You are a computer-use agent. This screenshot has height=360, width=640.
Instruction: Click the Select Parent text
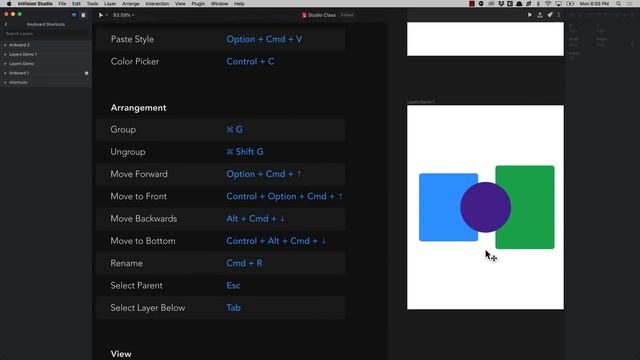coord(136,286)
